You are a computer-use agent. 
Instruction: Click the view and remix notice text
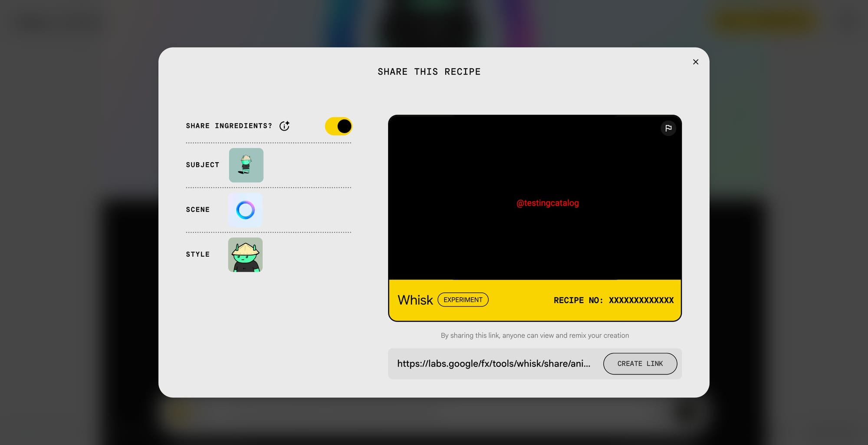[535, 335]
